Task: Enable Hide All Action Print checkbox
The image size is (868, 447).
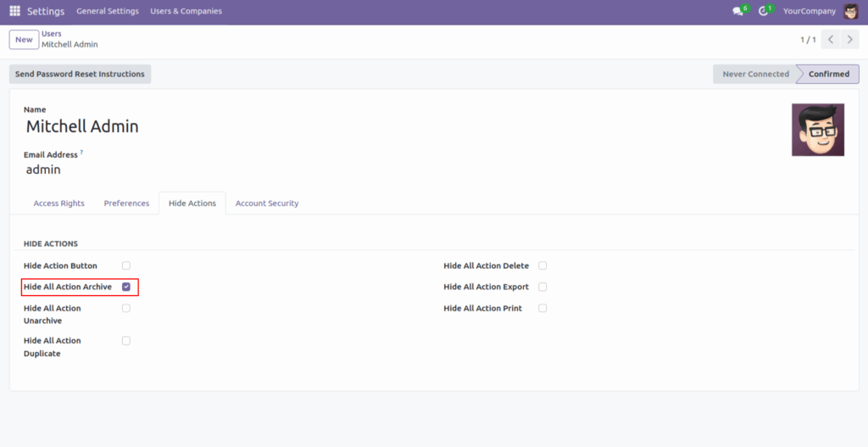Action: point(542,308)
